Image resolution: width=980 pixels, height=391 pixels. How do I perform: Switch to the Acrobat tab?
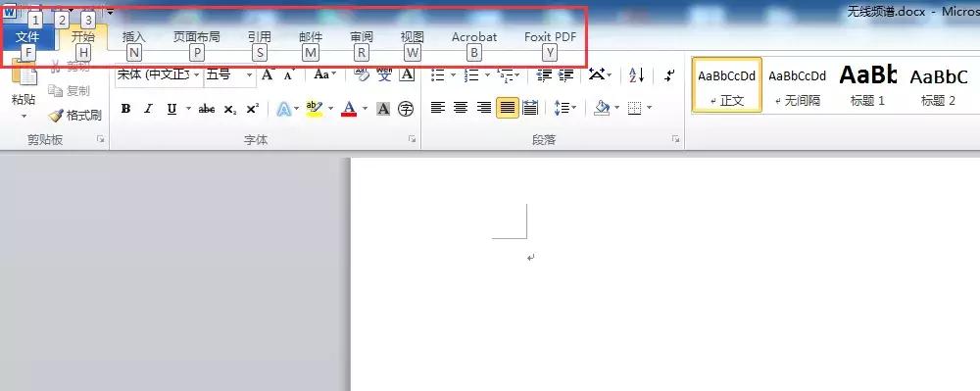[473, 37]
